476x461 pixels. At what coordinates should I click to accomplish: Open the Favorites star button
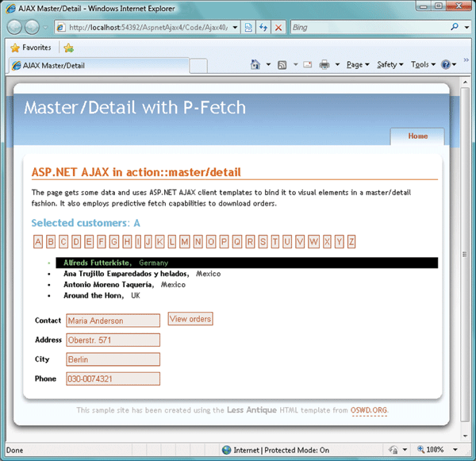(31, 48)
